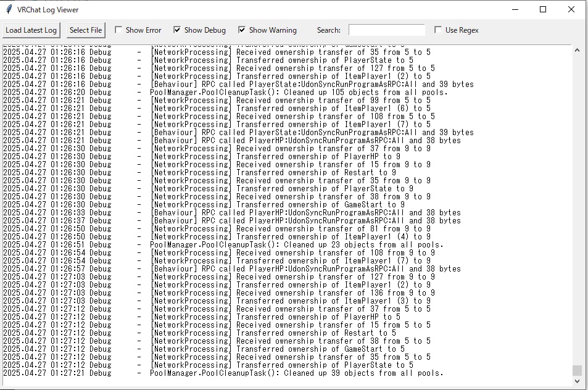Open a log file with Select File

[x=85, y=30]
